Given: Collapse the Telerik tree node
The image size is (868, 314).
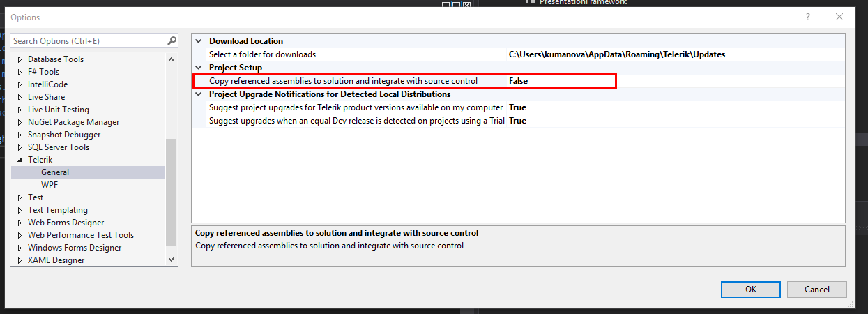Looking at the screenshot, I should [20, 160].
